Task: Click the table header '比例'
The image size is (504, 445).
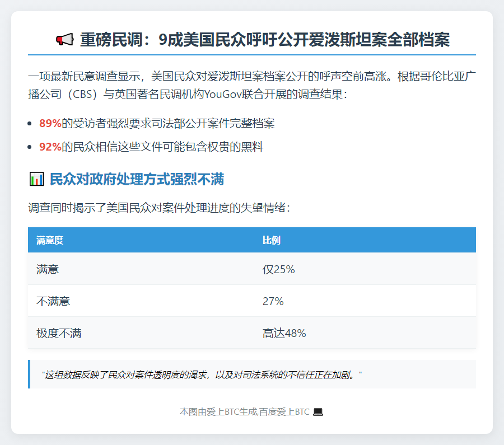Action: tap(272, 240)
